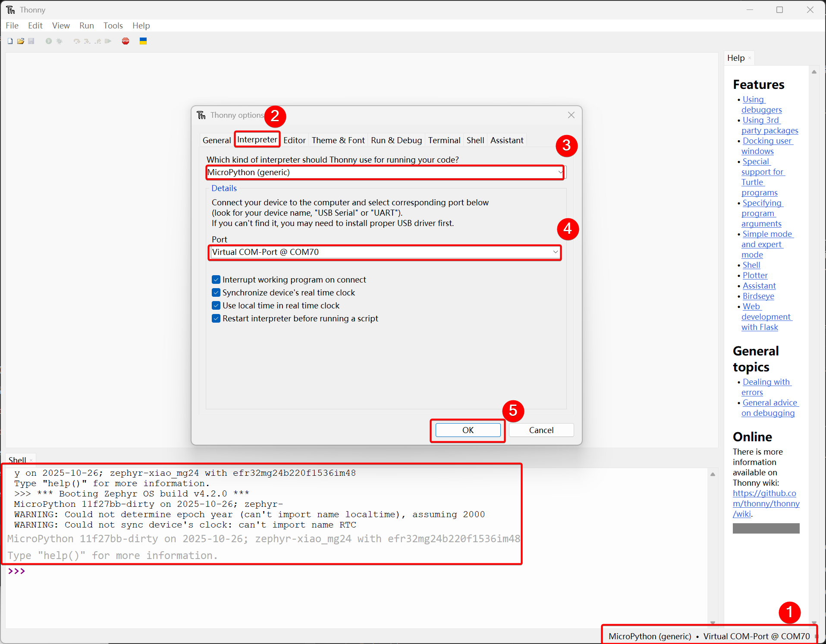Image resolution: width=826 pixels, height=644 pixels.
Task: Click the Ukraine flag support icon
Action: [x=143, y=41]
